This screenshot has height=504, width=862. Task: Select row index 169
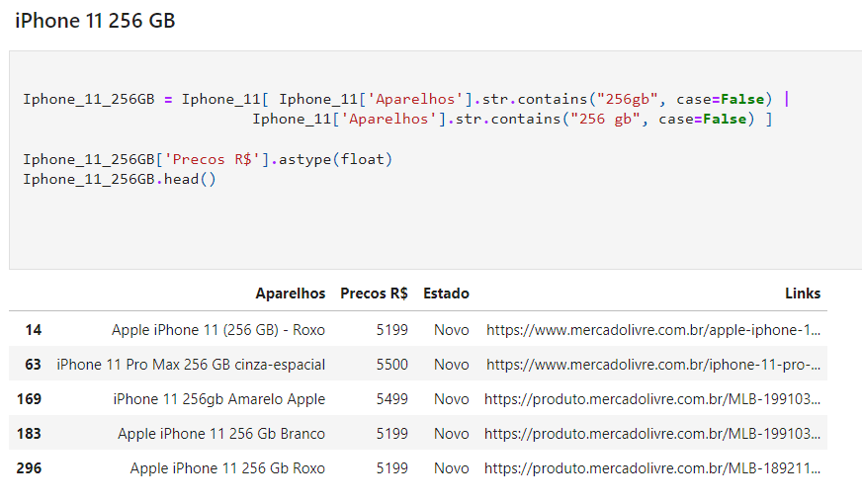click(29, 399)
